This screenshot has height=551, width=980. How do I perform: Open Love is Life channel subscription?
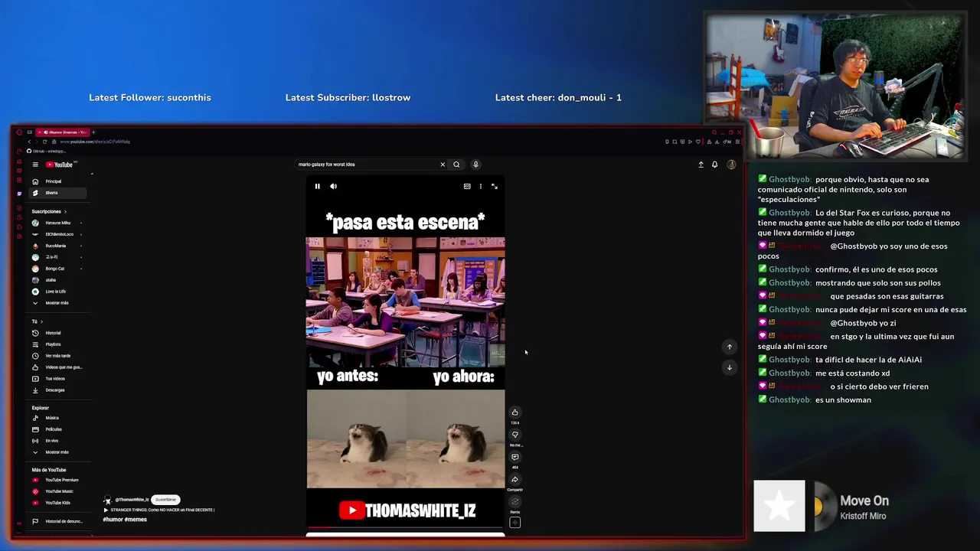coord(58,292)
